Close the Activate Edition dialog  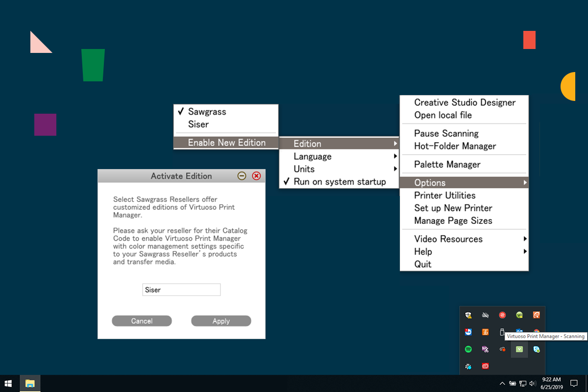256,176
